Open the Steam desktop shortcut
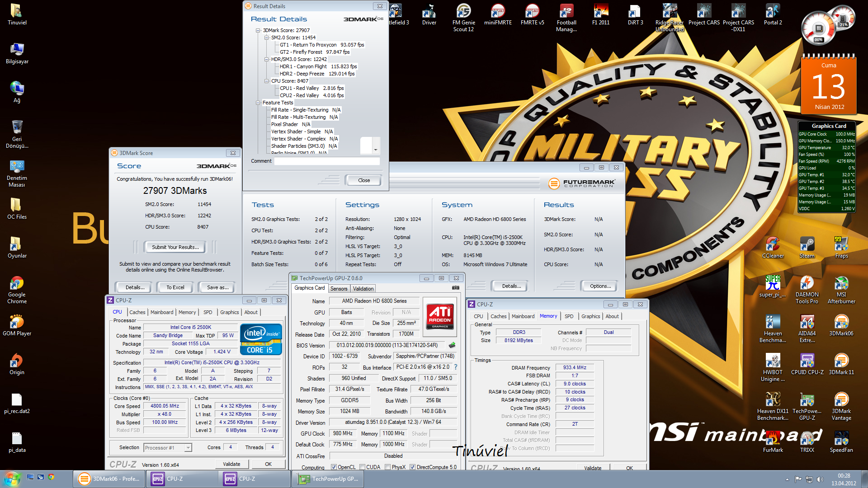The image size is (868, 488). [807, 247]
